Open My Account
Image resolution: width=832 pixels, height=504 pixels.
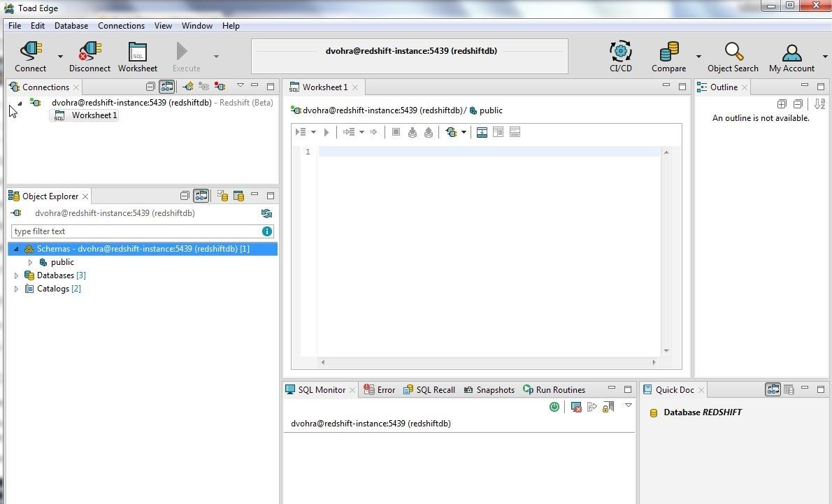tap(791, 57)
